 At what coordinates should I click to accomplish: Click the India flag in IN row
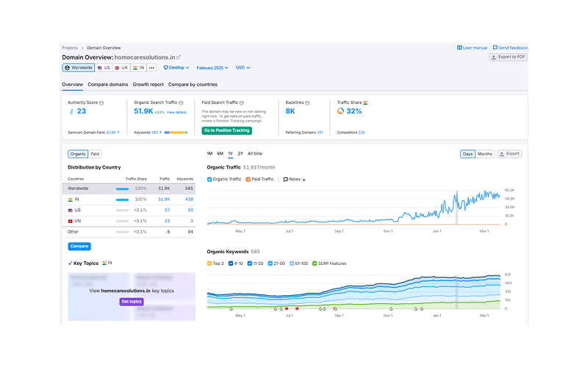click(x=70, y=199)
